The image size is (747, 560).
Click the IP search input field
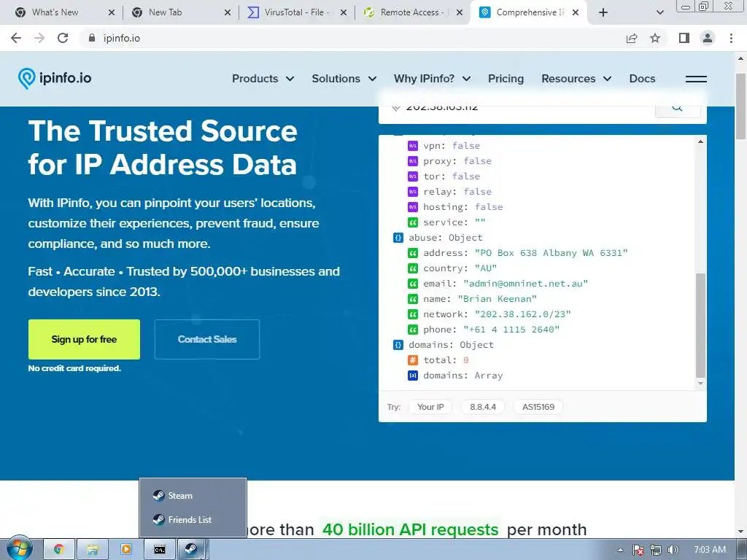[517, 109]
